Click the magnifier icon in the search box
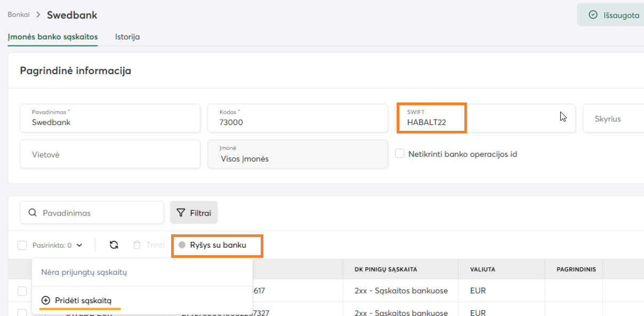Screen dimensions: 644x316 [x=32, y=213]
